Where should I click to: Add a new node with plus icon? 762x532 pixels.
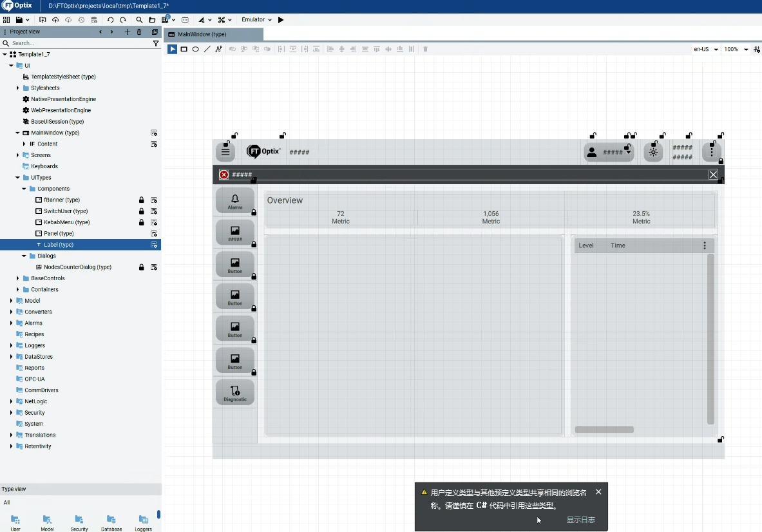[x=127, y=32]
